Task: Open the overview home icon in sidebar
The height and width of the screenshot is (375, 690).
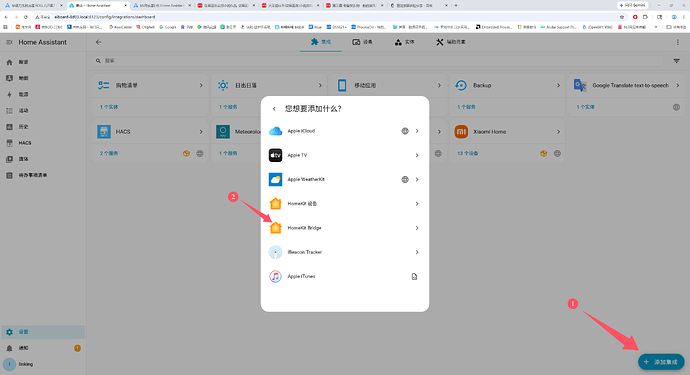Action: [9, 62]
